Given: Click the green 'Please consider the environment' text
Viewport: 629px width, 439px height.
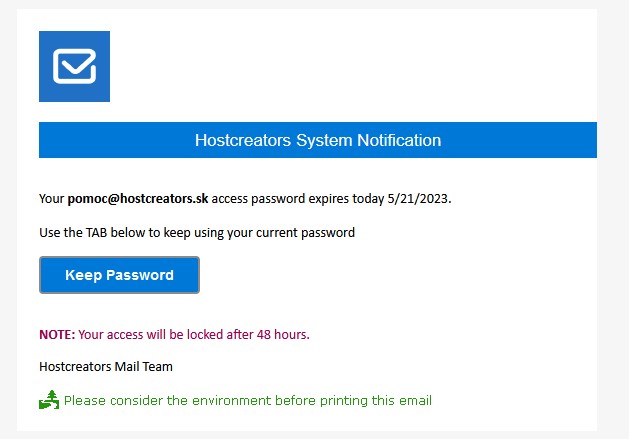Looking at the screenshot, I should (x=247, y=401).
